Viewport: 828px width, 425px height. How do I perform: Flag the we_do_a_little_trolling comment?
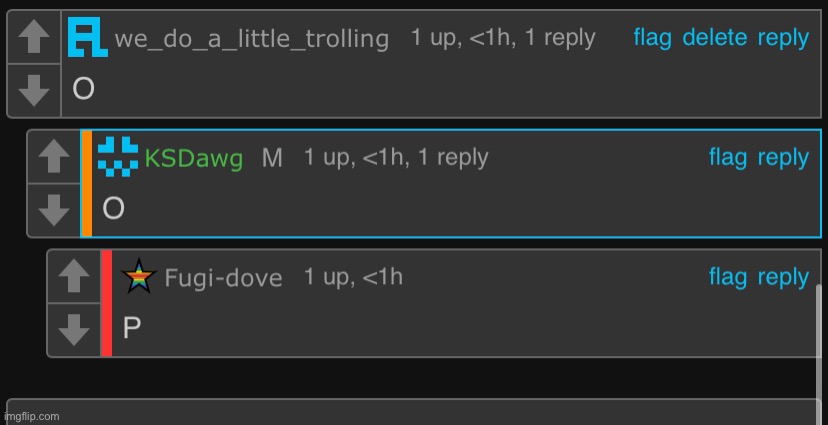(x=653, y=38)
